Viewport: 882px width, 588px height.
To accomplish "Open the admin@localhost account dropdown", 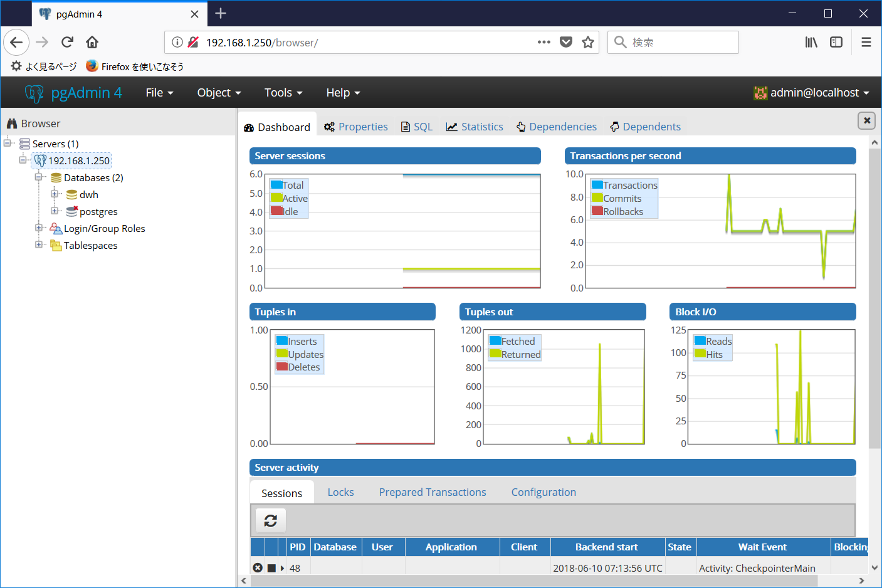I will pos(812,92).
